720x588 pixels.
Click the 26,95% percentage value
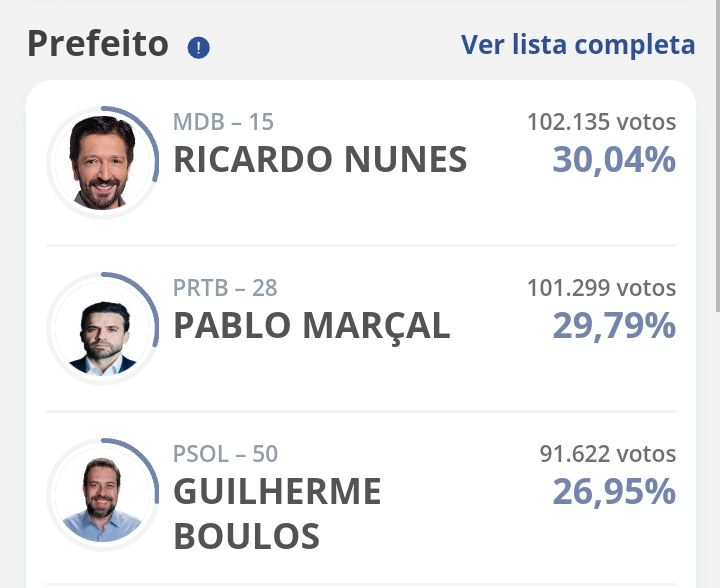point(614,492)
